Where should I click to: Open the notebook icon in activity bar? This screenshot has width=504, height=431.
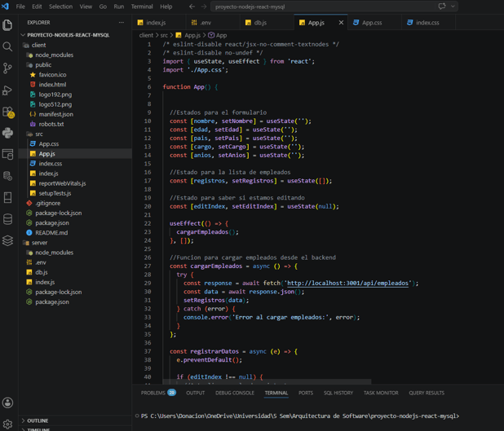coord(7,197)
